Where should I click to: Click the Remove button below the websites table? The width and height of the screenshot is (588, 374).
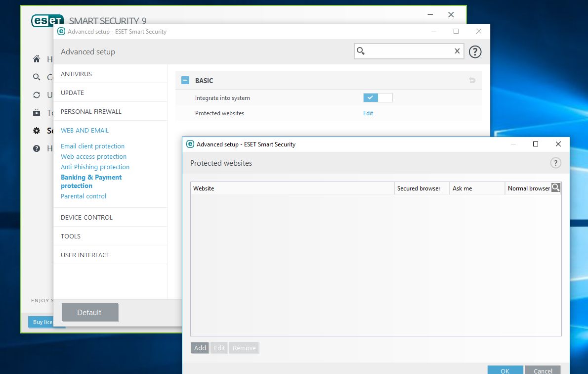[x=244, y=348]
